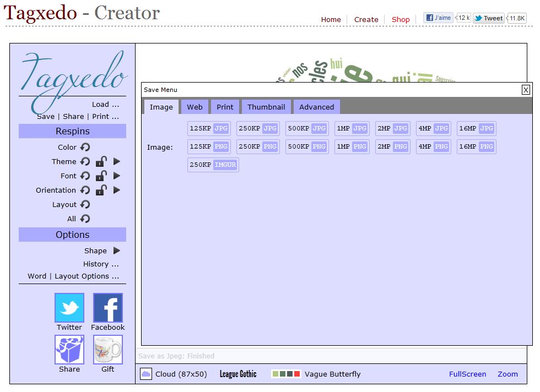Viewport: 540px width, 392px height.
Task: Click Print in the sidebar
Action: pyautogui.click(x=105, y=117)
